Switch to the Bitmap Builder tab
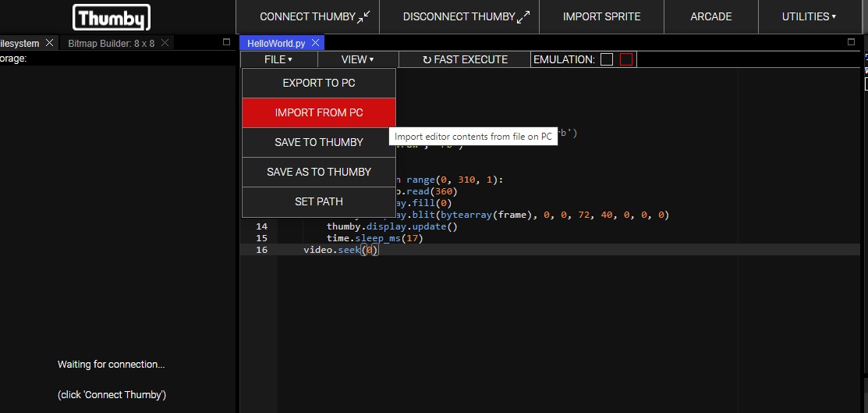The image size is (868, 413). click(x=109, y=43)
